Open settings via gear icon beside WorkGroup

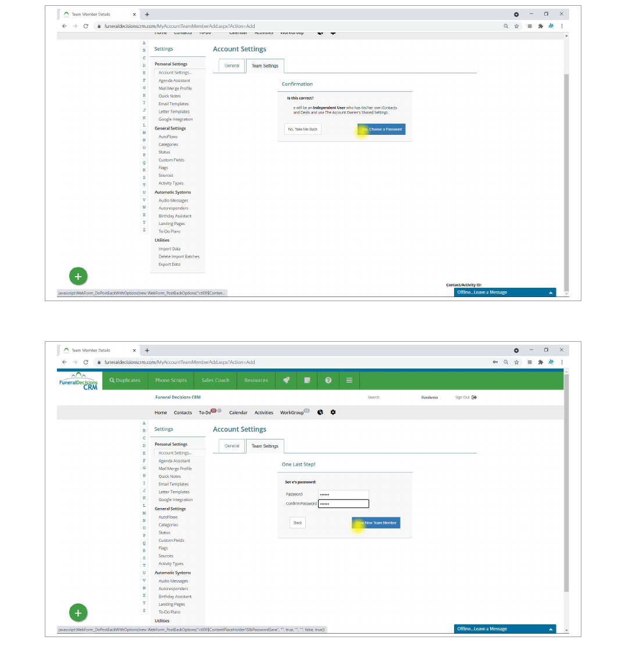coord(333,412)
